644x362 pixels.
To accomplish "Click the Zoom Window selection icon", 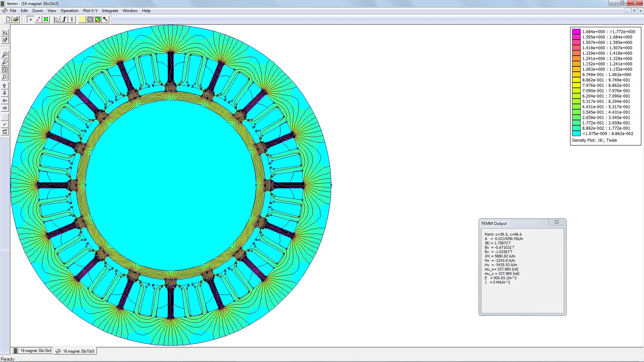I will tap(5, 77).
